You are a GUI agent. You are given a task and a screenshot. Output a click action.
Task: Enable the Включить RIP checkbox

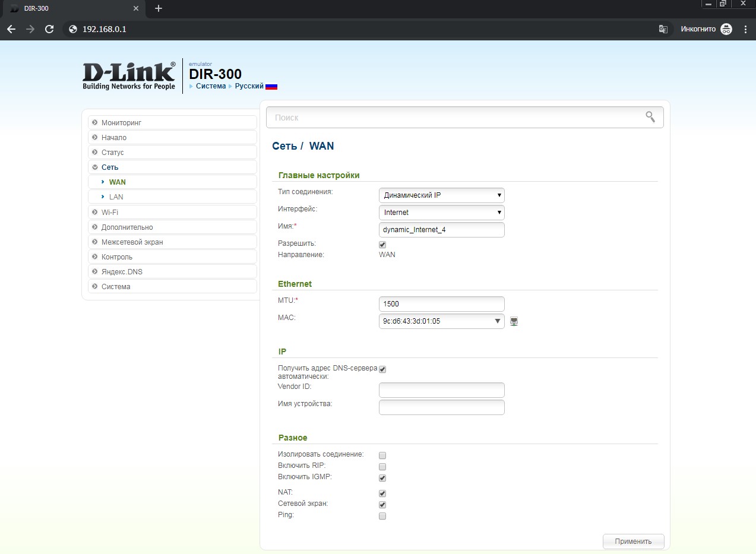click(382, 467)
